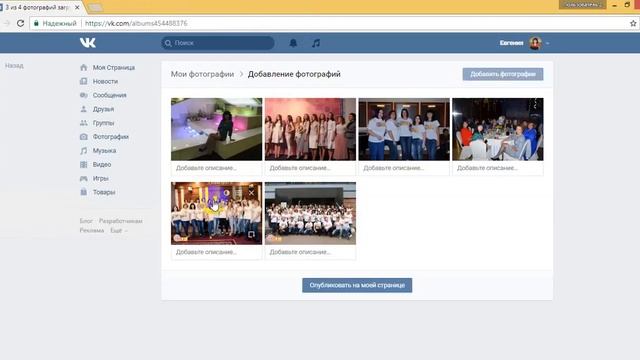Open the Реклама footer link
This screenshot has width=640, height=360.
click(x=92, y=231)
